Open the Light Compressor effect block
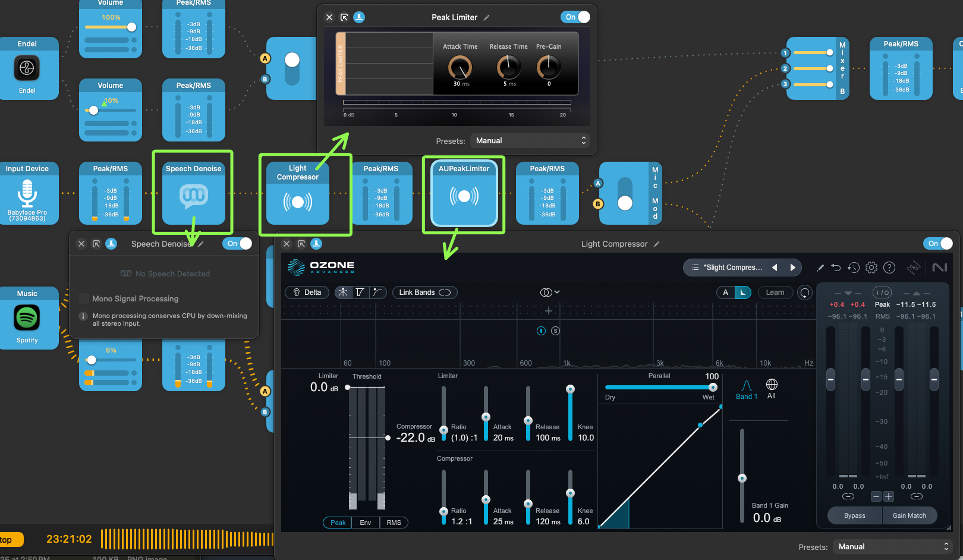 coord(298,193)
